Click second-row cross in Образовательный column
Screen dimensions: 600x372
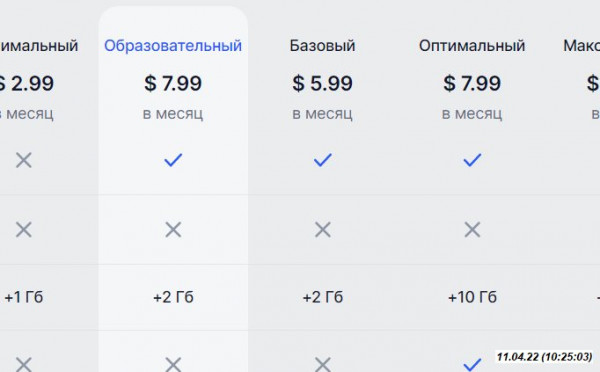[173, 230]
